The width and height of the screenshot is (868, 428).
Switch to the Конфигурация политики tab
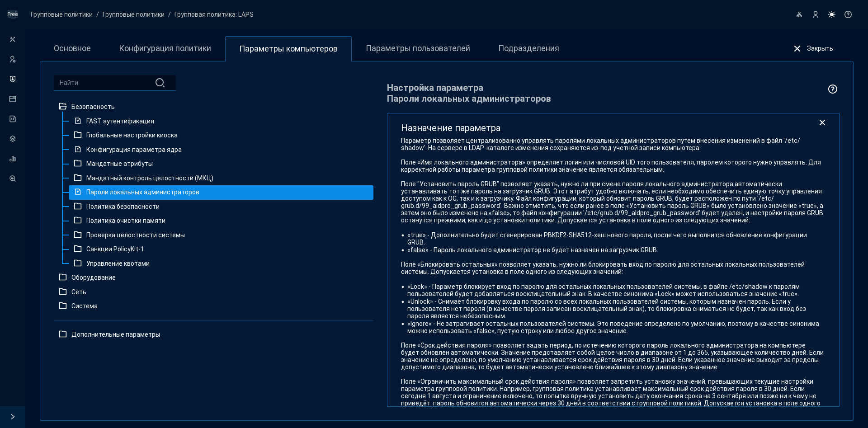pos(165,48)
